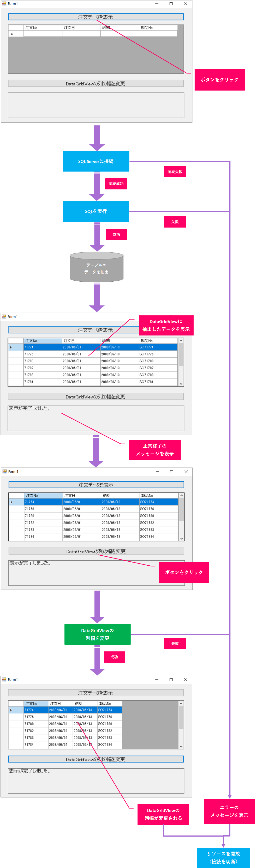The width and height of the screenshot is (255, 868).
Task: Click scrollbar down arrow in narrow-column Form1 grid
Action: tap(181, 746)
